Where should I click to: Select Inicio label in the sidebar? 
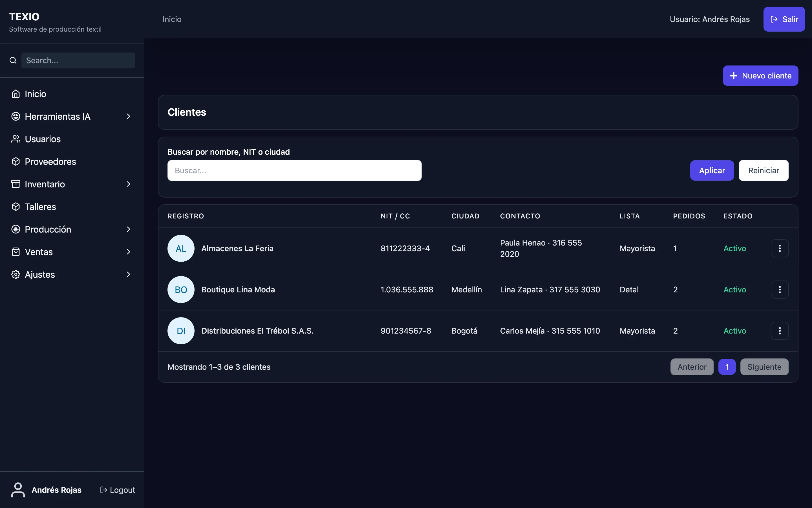(x=36, y=94)
